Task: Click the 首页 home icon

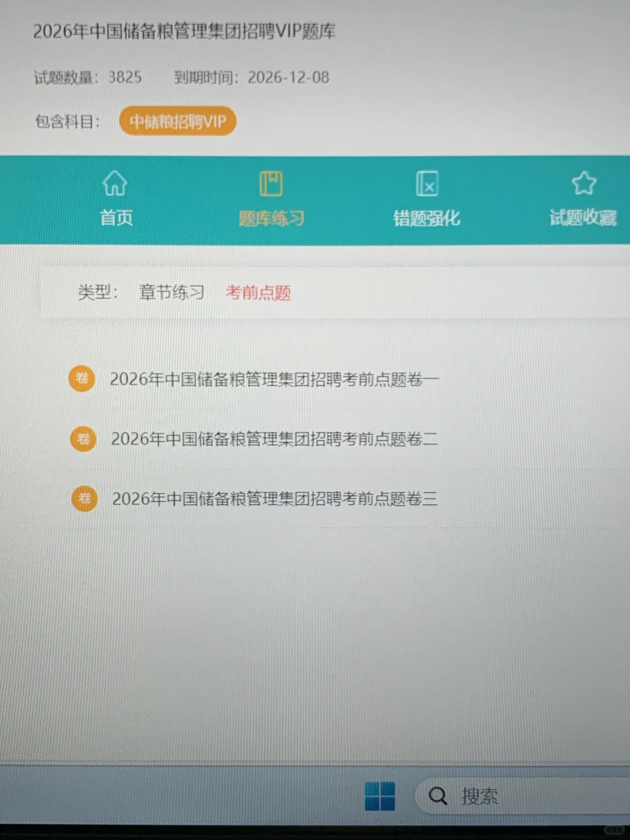Action: [x=115, y=183]
